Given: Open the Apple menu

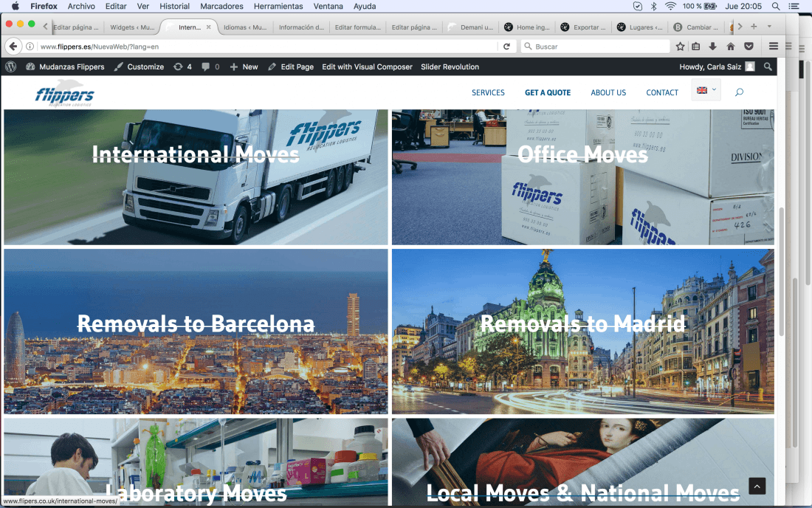Looking at the screenshot, I should 15,6.
